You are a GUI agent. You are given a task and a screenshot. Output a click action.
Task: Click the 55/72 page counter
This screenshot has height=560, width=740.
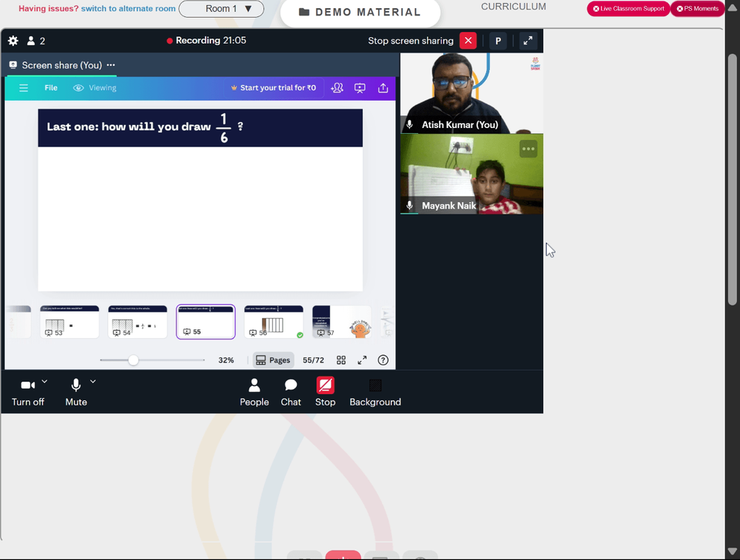pos(313,360)
